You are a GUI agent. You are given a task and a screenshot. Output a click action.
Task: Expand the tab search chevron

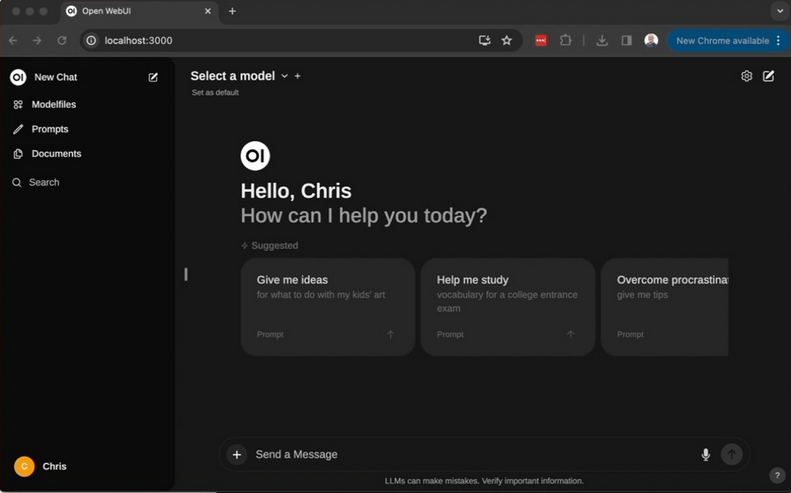pyautogui.click(x=780, y=11)
